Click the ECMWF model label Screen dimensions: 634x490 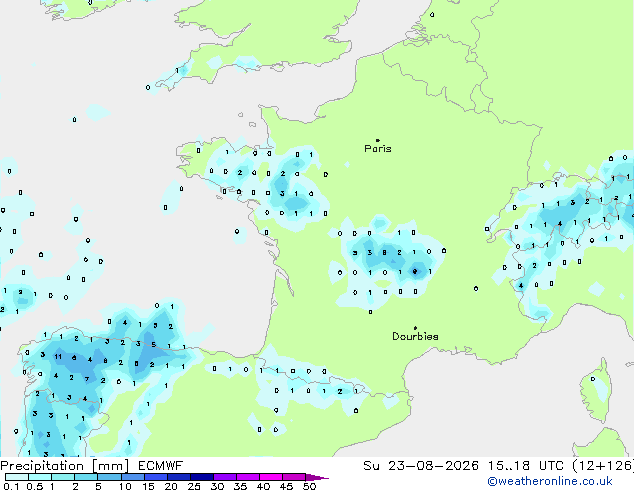[161, 466]
